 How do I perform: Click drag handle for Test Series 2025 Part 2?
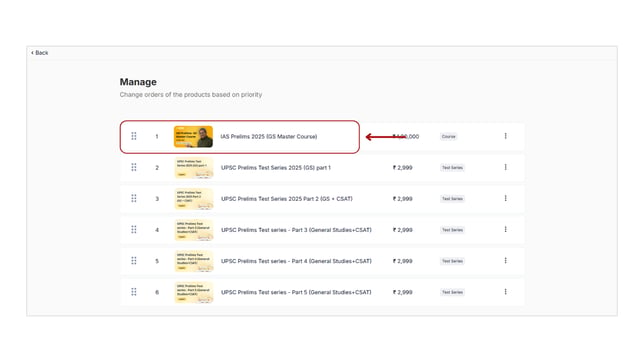(x=134, y=198)
